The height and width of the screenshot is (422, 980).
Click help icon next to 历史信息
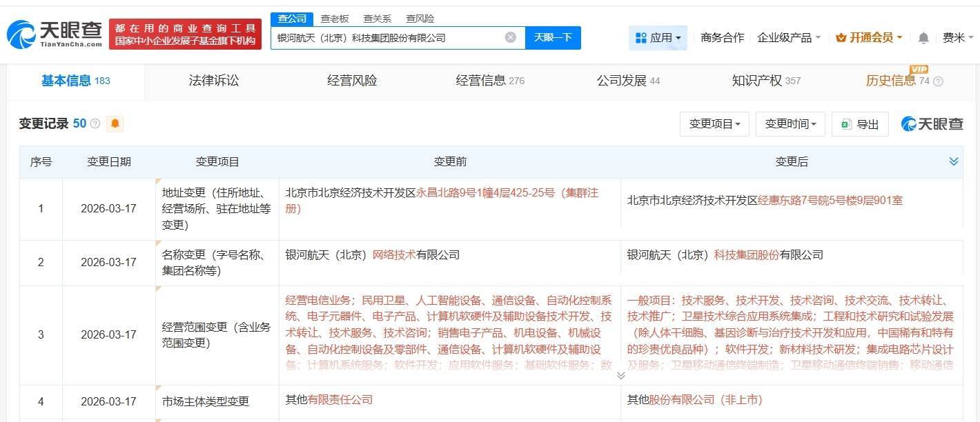click(938, 81)
